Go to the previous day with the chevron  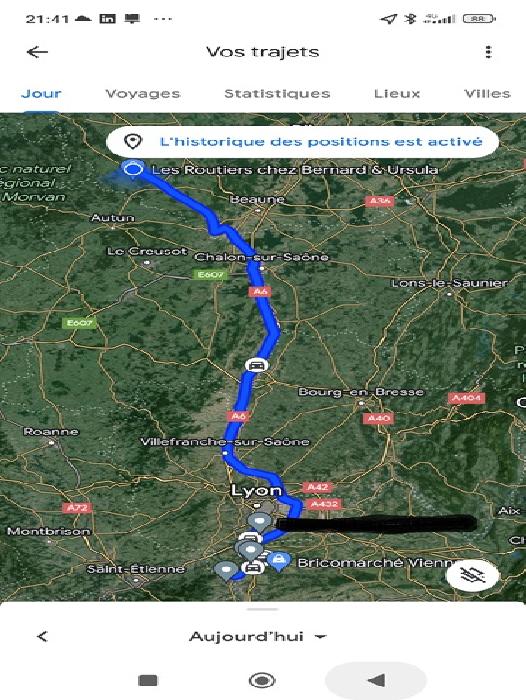pyautogui.click(x=42, y=636)
